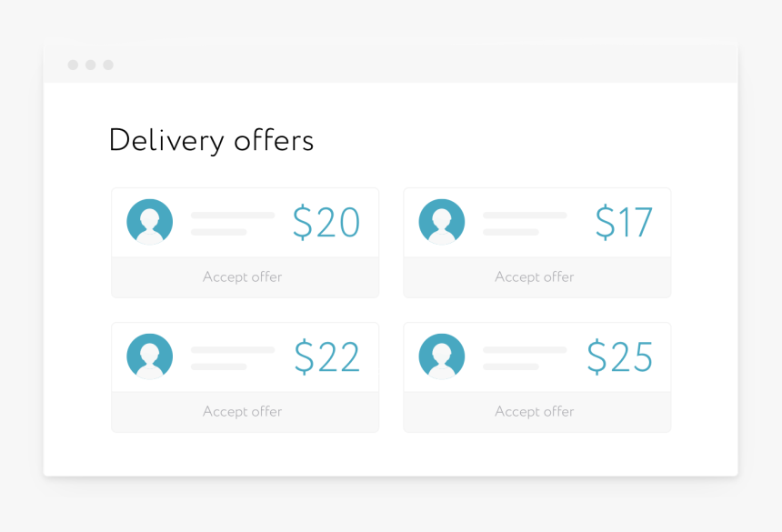Click the middle window control dot
Screen dimensions: 782x532
coord(90,65)
